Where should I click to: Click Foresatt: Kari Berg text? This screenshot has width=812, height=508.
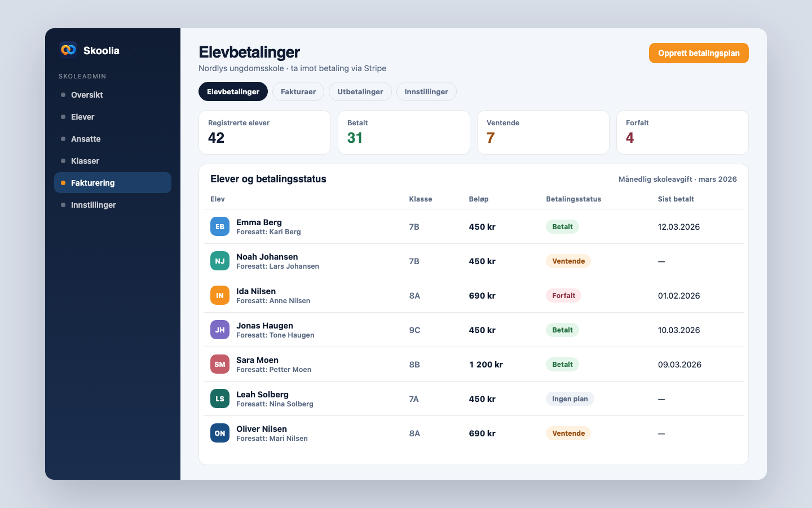pyautogui.click(x=268, y=231)
